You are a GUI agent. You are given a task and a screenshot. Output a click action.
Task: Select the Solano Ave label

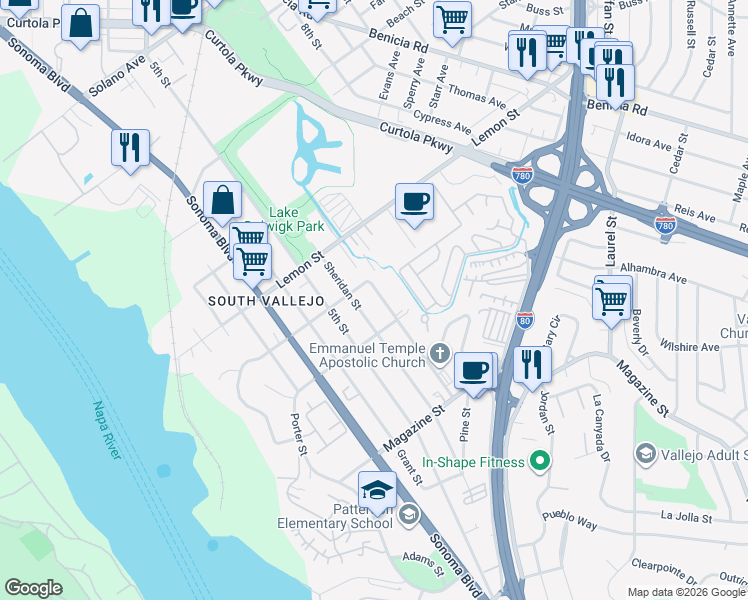(x=117, y=76)
